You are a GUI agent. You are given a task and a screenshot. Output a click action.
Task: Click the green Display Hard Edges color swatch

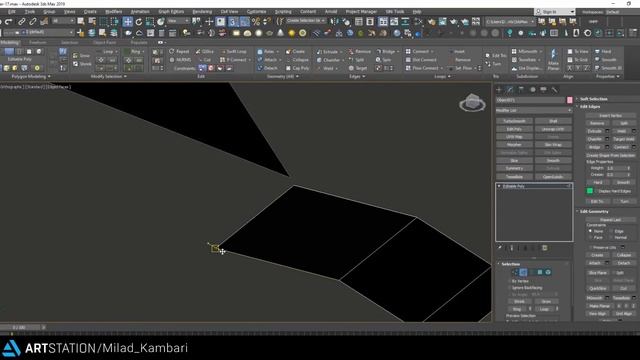tap(590, 191)
